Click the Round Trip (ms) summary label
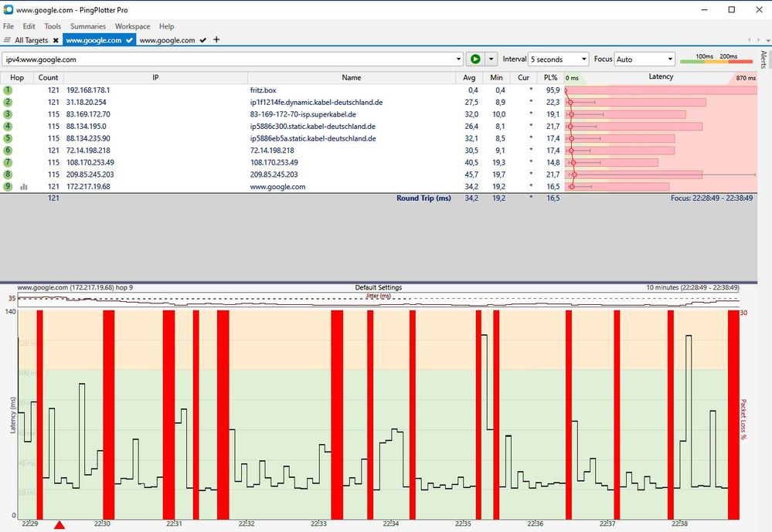 424,198
